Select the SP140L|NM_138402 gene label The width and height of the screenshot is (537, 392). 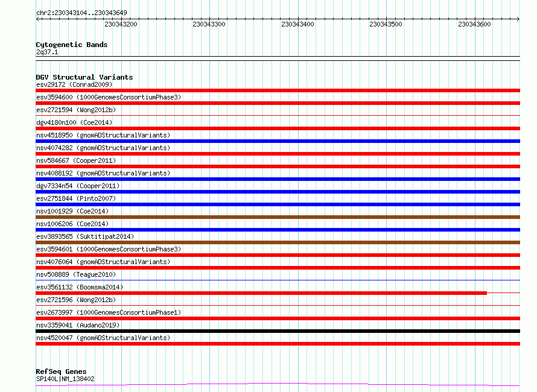pyautogui.click(x=65, y=379)
